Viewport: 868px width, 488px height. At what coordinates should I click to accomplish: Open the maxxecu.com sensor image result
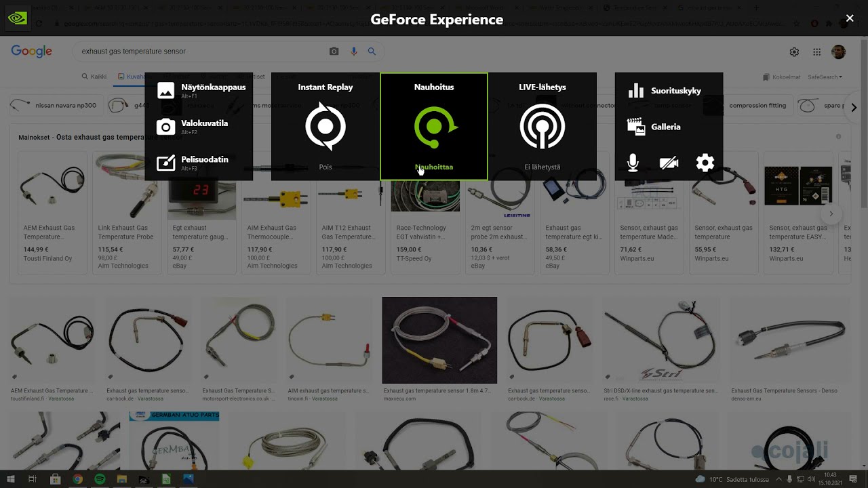(x=439, y=340)
